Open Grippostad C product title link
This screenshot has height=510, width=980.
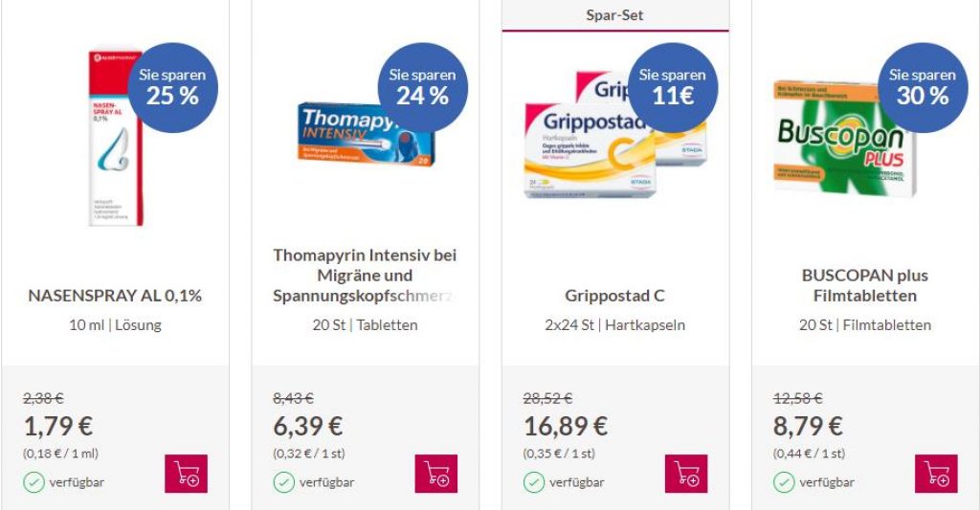pos(615,296)
